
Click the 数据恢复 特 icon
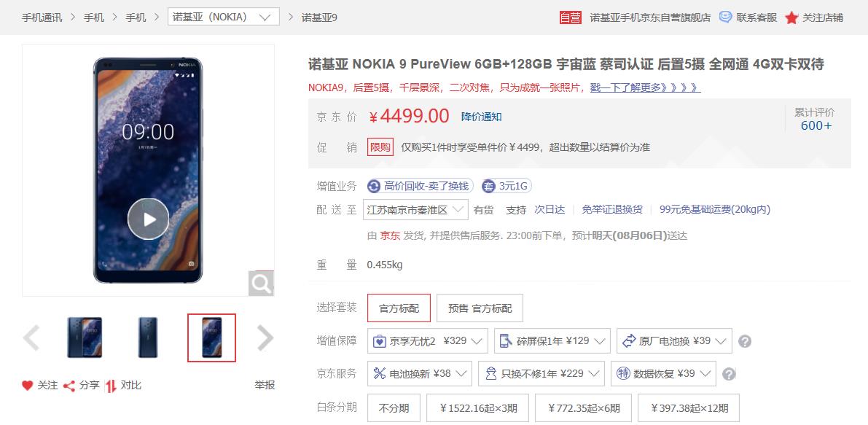623,373
